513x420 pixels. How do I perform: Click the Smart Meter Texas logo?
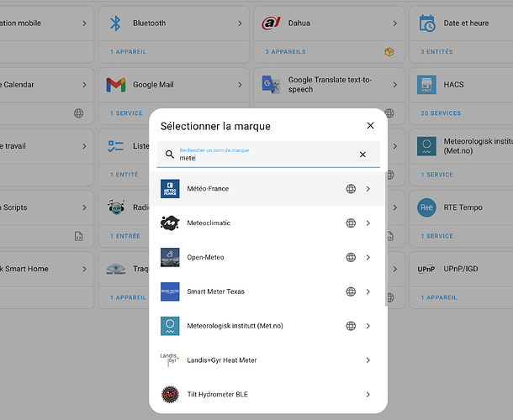[170, 291]
